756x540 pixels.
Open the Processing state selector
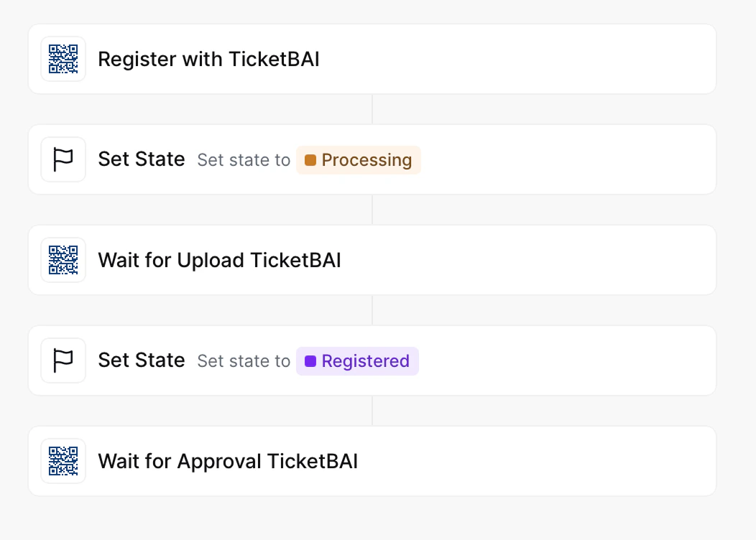pos(359,160)
